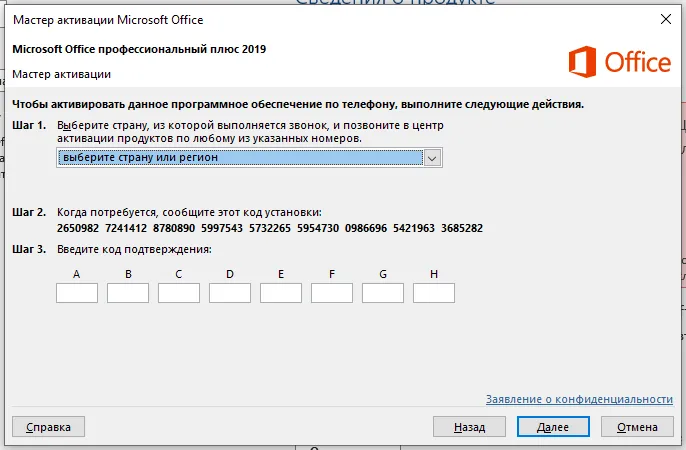686x450 pixels.
Task: Click the 'Мастер активации Microsoft Office' title
Action: 108,20
